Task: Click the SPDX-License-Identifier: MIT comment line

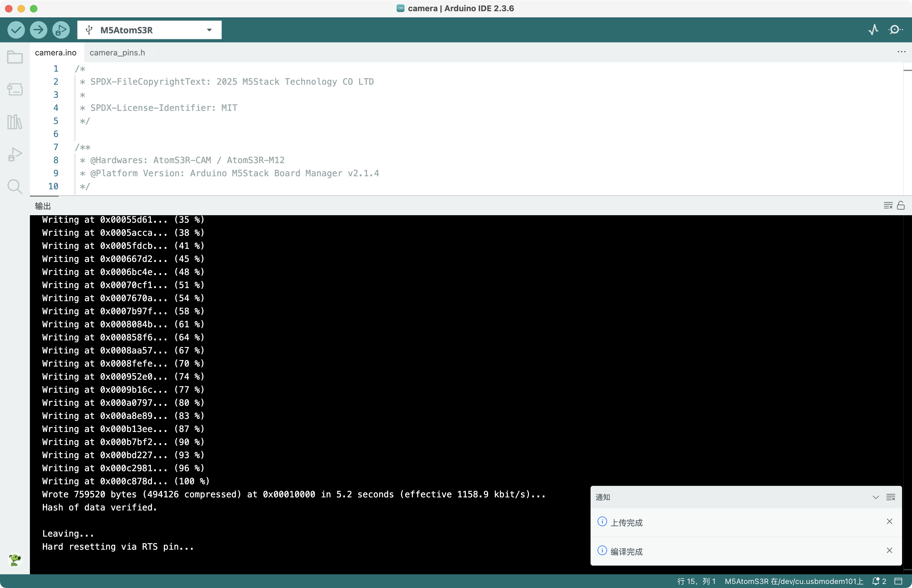Action: pyautogui.click(x=159, y=108)
